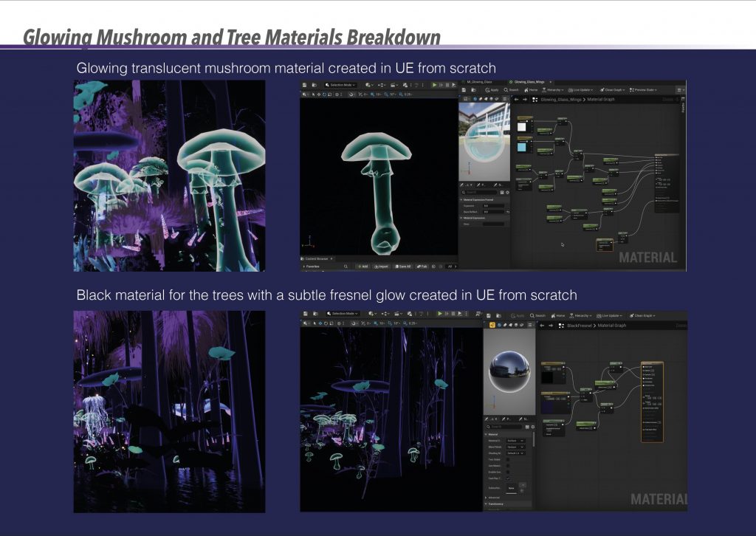The width and height of the screenshot is (756, 536).
Task: Click the Import button in Content Browser
Action: [x=381, y=266]
